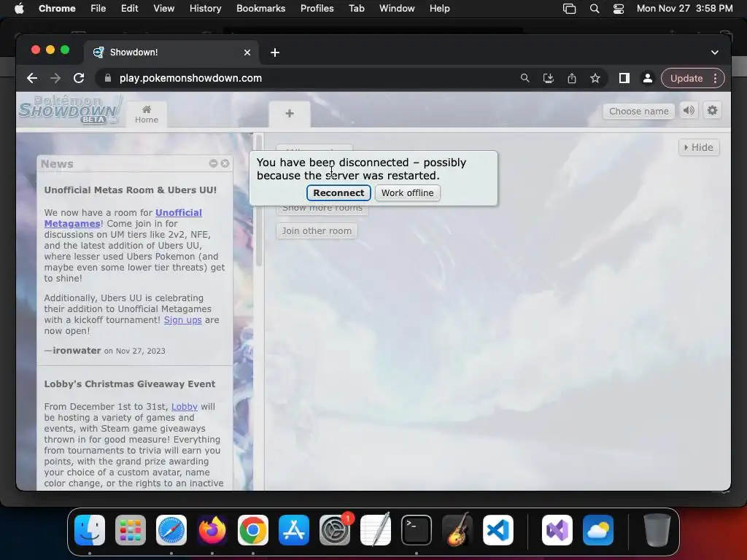Switch to the Home tab in Showdown
Screen dimensions: 747x560
pos(146,114)
